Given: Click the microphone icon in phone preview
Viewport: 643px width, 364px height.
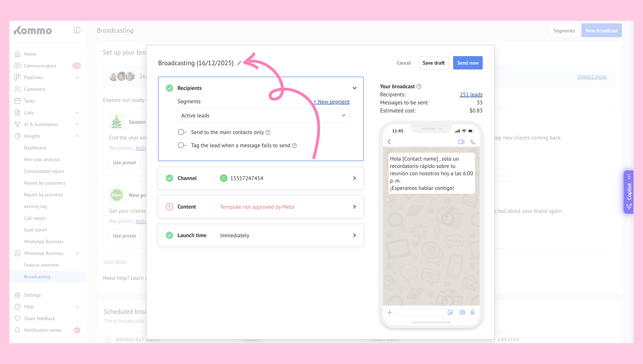Looking at the screenshot, I should 473,312.
